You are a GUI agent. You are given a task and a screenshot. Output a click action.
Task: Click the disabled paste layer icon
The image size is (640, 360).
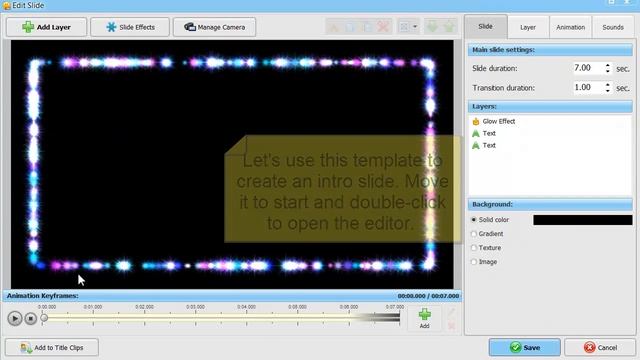(367, 27)
